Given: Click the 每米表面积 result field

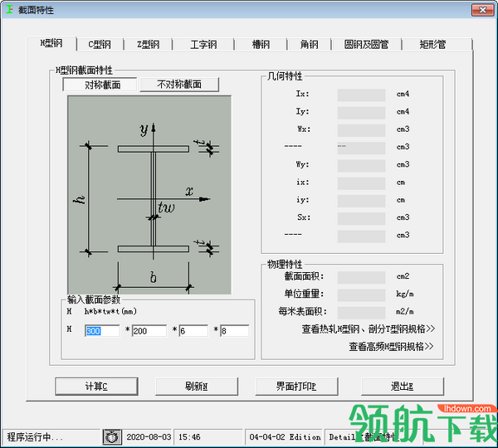Looking at the screenshot, I should tap(361, 313).
